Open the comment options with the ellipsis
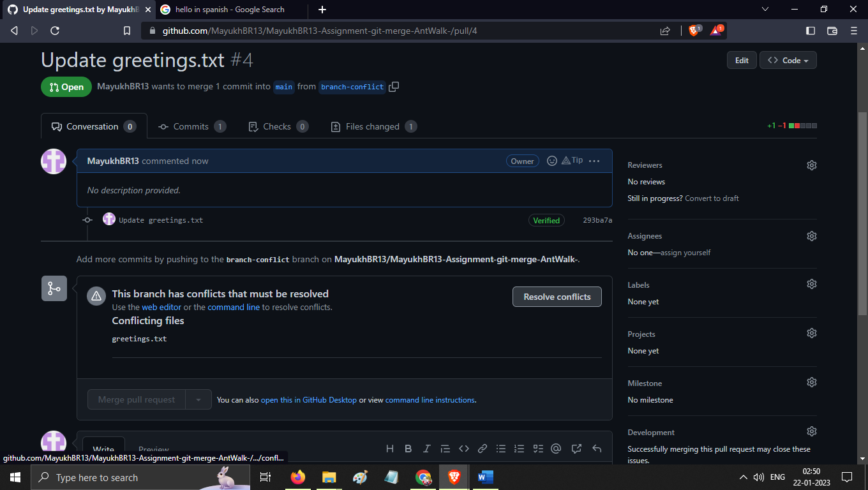The image size is (868, 490). point(594,161)
